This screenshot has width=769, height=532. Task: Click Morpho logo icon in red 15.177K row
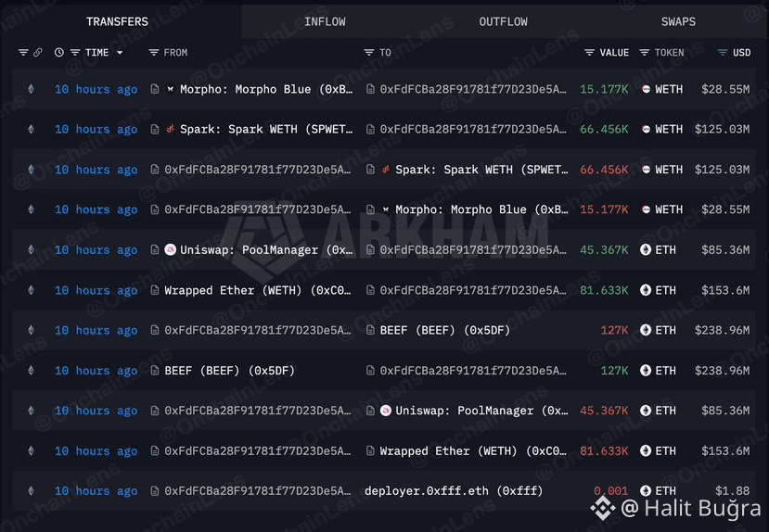click(386, 209)
